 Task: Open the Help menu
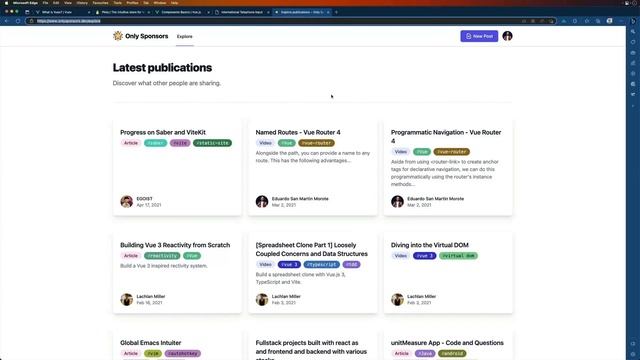(x=174, y=3)
